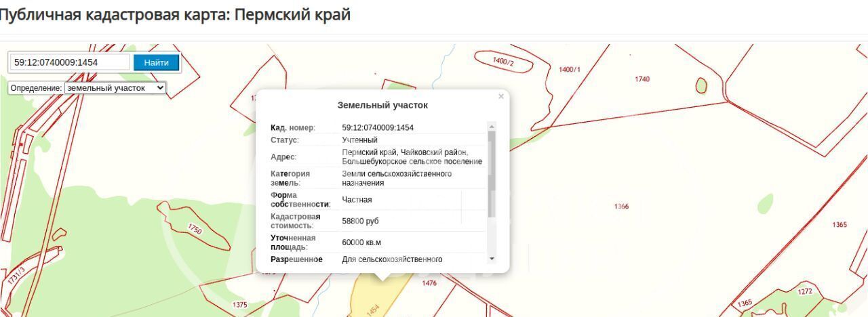
Task: Select parcel label 1750 on map
Action: point(195,229)
